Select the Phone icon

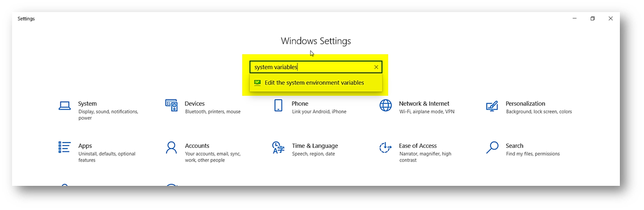(x=278, y=105)
